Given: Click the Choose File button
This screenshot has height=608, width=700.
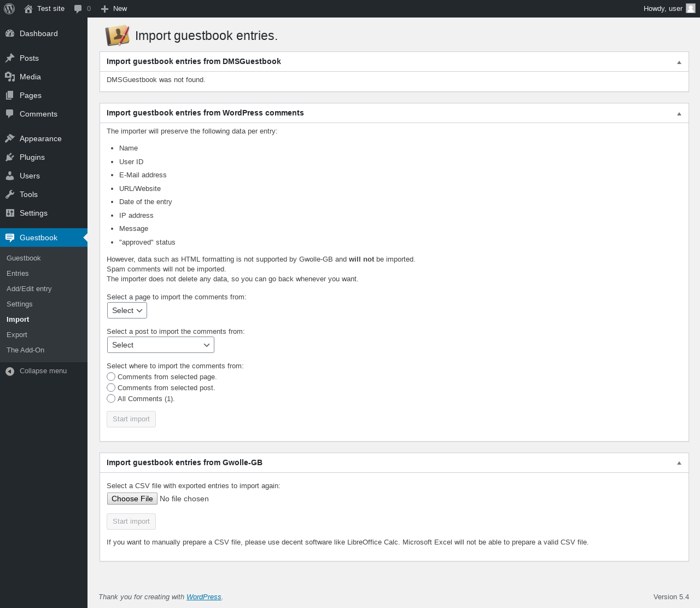Looking at the screenshot, I should click(x=132, y=499).
